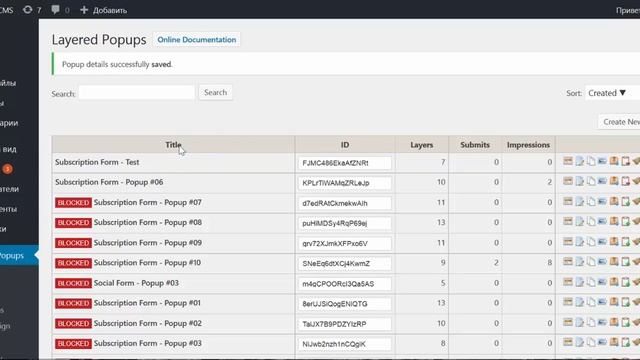
Task: Click the title Subscription Form - Popup #06
Action: click(109, 182)
